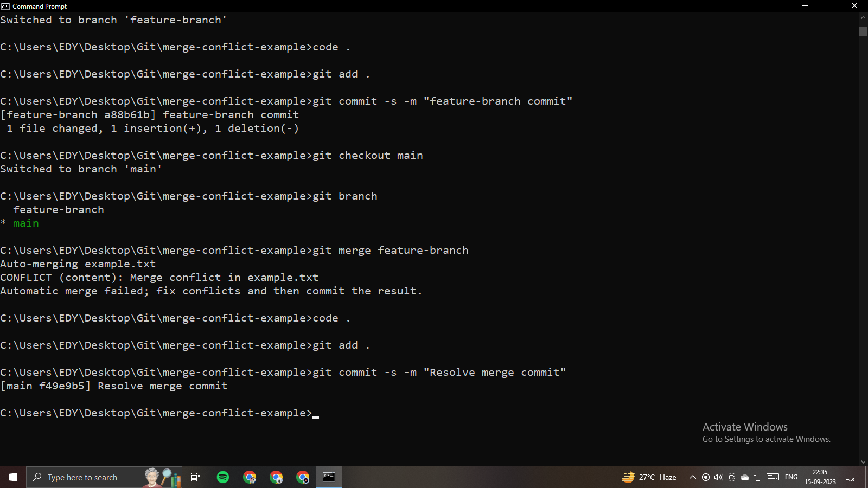Select the active Command Prompt taskbar icon
868x488 pixels.
click(329, 477)
